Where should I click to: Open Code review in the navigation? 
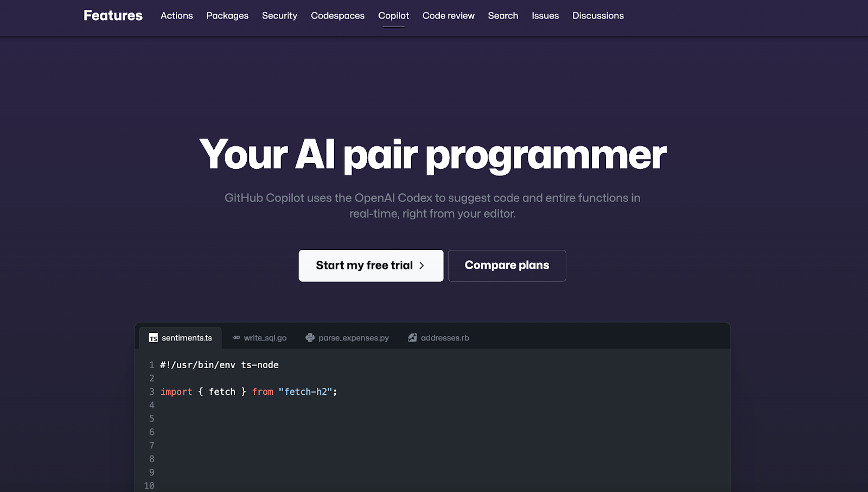tap(449, 16)
